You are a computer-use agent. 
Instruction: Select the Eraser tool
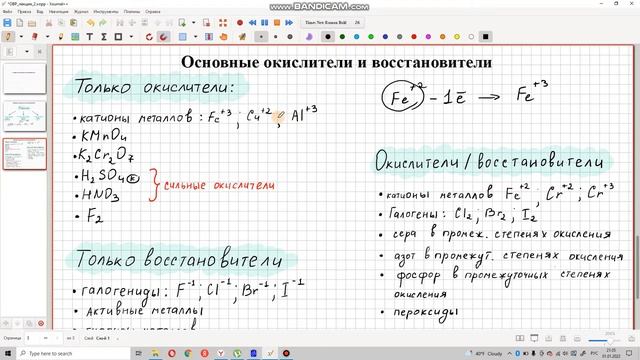pos(35,37)
